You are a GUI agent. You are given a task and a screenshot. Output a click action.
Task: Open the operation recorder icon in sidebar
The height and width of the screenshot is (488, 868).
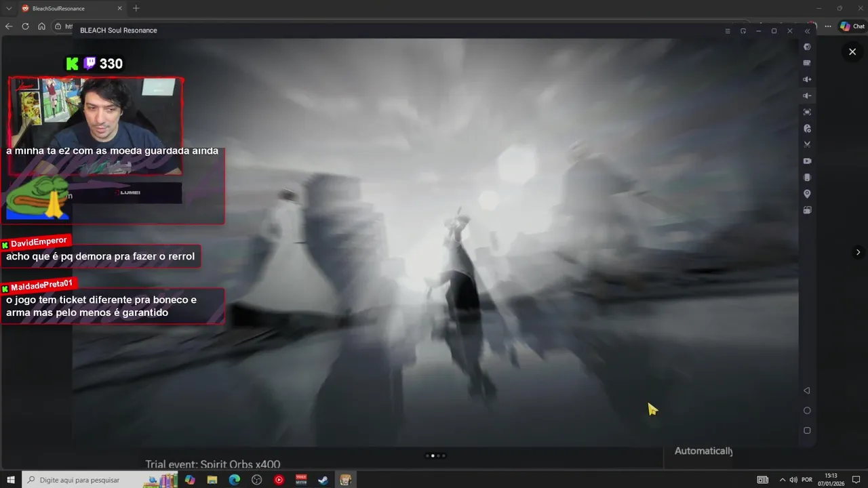coord(807,128)
